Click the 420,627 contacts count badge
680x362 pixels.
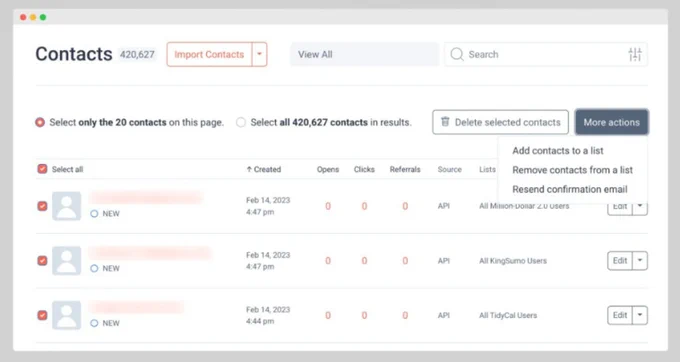(137, 55)
